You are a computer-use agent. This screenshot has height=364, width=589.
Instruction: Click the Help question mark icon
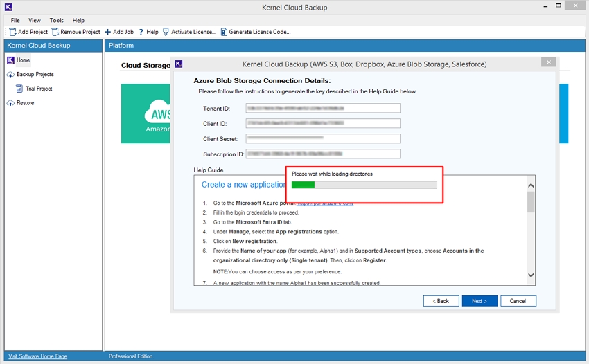click(141, 32)
